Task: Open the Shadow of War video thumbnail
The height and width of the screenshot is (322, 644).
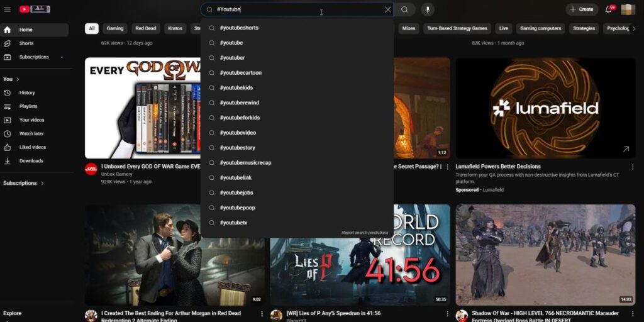Action: coord(545,255)
